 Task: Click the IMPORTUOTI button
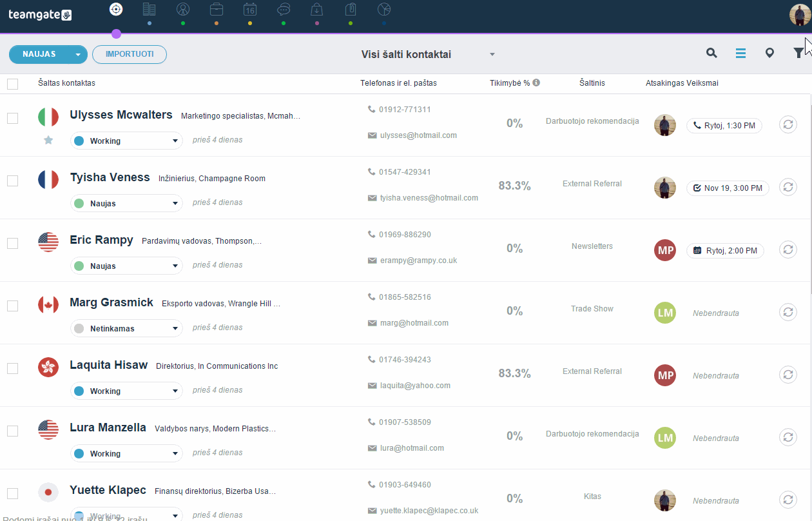click(130, 54)
